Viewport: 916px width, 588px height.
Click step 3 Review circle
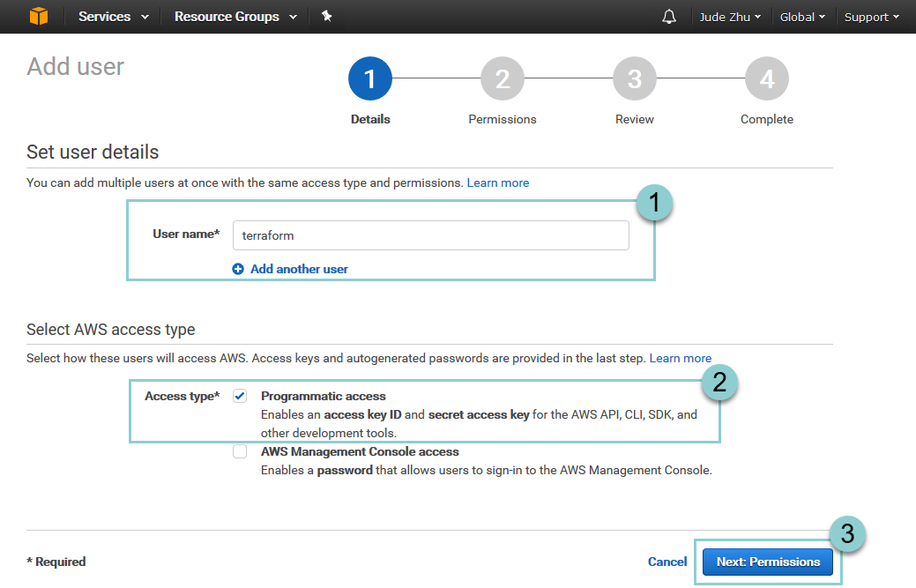coord(635,79)
